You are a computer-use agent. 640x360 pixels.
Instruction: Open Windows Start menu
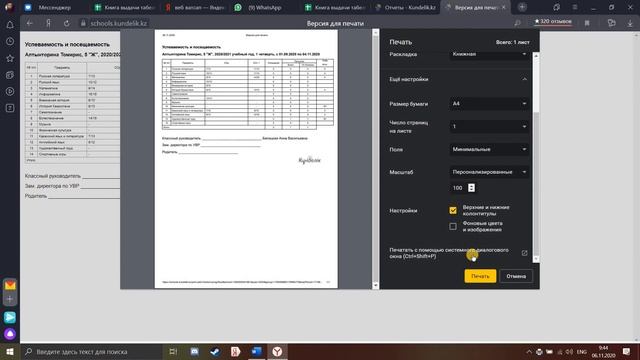tap(10, 351)
